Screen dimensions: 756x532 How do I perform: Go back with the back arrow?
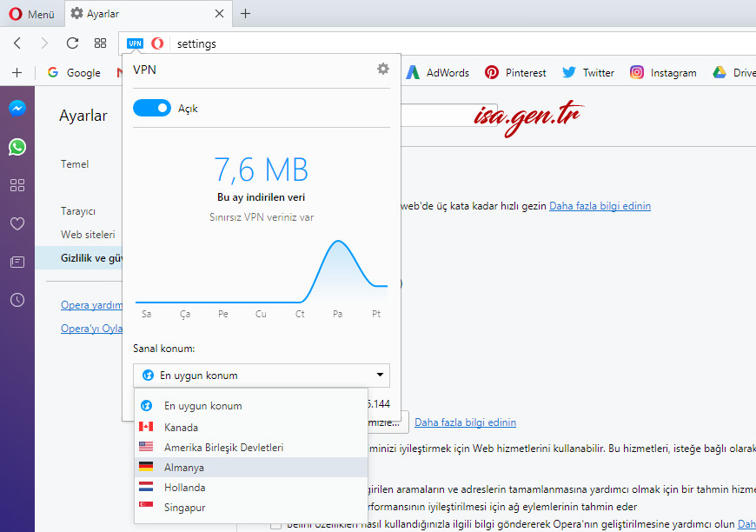tap(17, 43)
